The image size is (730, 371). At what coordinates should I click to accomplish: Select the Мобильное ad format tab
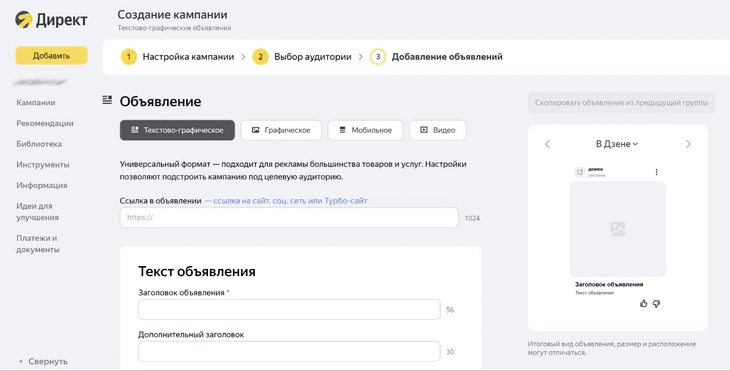coord(365,130)
